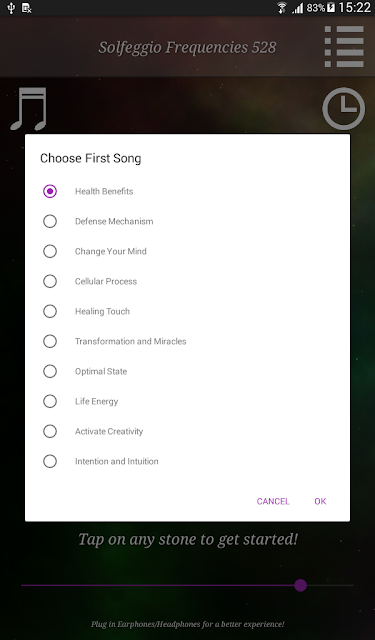
Task: Select the Defense Mechanism radio button
Action: coord(50,221)
